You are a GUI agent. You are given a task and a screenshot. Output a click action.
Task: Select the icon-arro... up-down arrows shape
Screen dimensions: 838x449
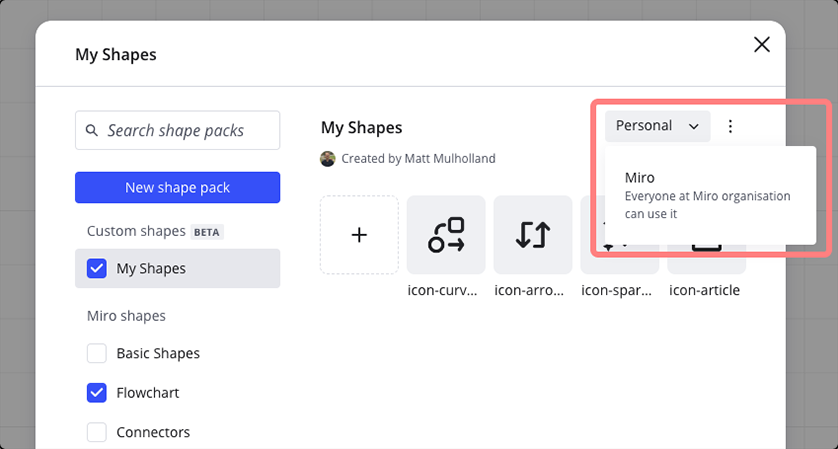pos(532,235)
